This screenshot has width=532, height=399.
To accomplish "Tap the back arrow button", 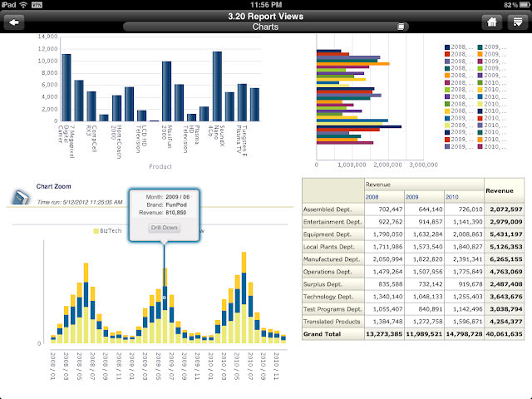I will point(14,22).
